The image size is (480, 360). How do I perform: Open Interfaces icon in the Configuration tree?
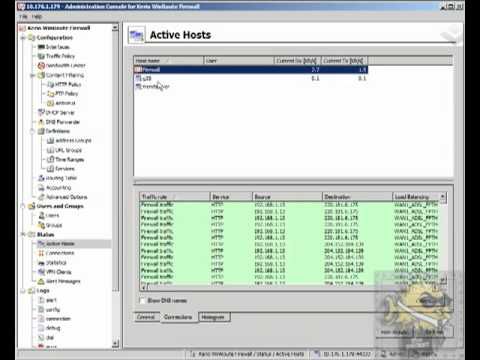point(41,47)
